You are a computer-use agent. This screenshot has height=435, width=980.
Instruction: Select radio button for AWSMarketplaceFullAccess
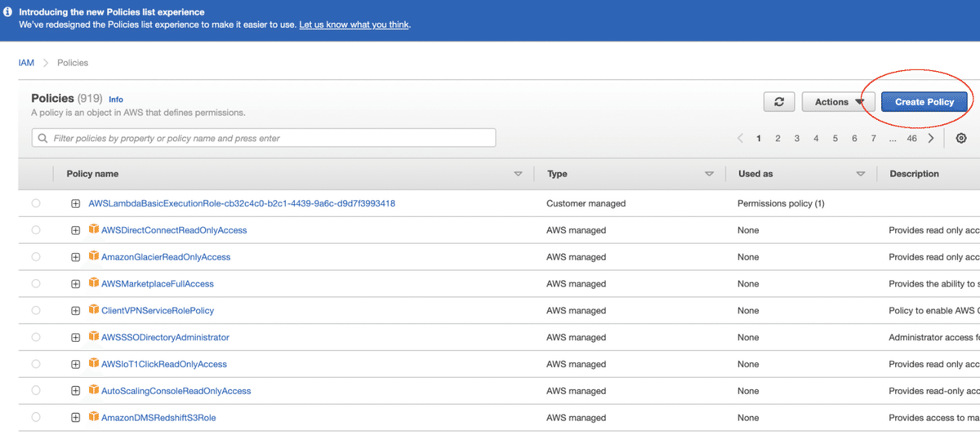pyautogui.click(x=36, y=284)
